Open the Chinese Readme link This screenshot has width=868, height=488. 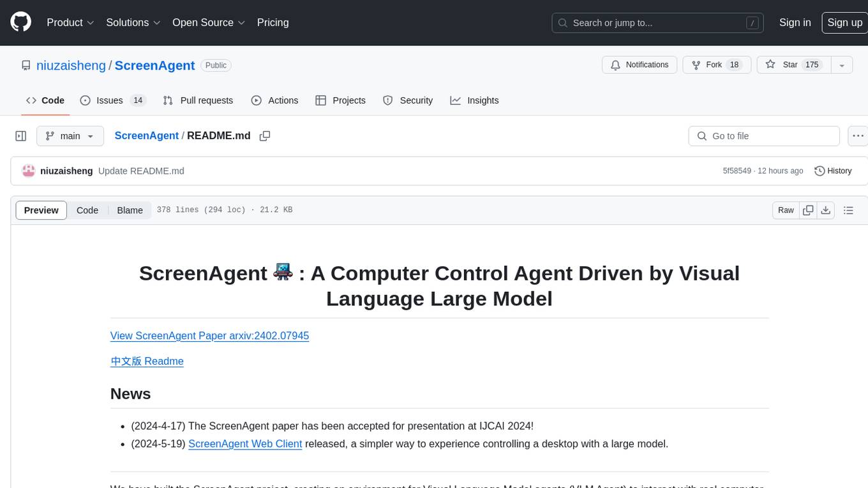[x=147, y=362]
